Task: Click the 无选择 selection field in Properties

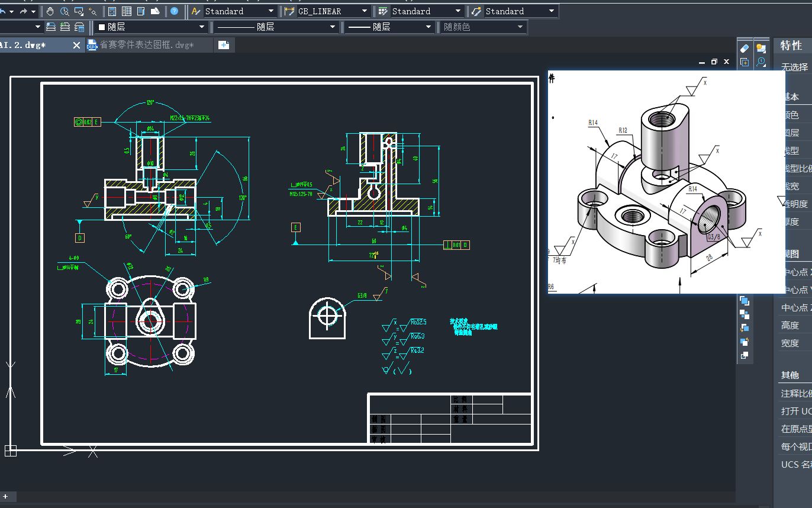Action: (x=794, y=67)
